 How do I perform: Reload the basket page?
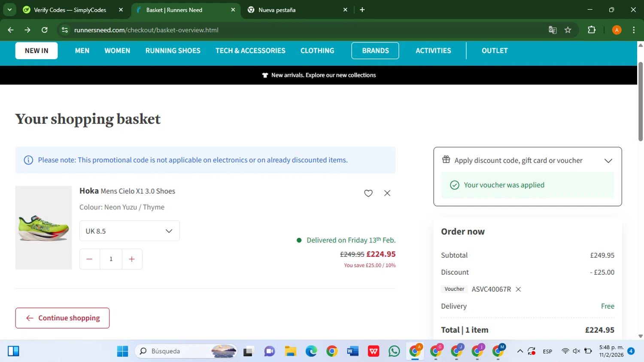[x=45, y=30]
